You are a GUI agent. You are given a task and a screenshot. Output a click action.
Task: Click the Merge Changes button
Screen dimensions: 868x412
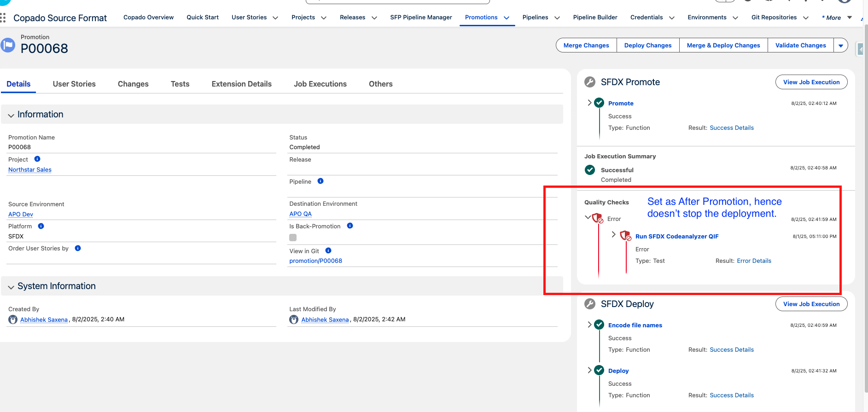pos(586,46)
